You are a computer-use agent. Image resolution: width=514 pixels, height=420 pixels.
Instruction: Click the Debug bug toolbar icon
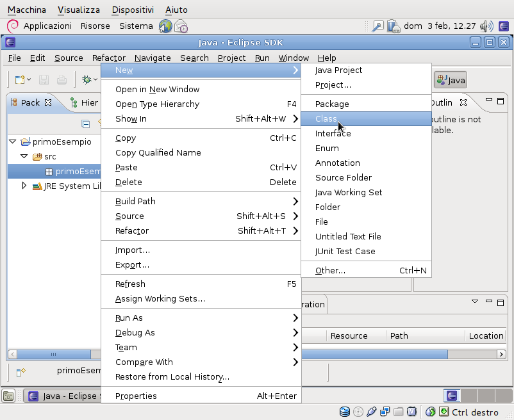(87, 79)
